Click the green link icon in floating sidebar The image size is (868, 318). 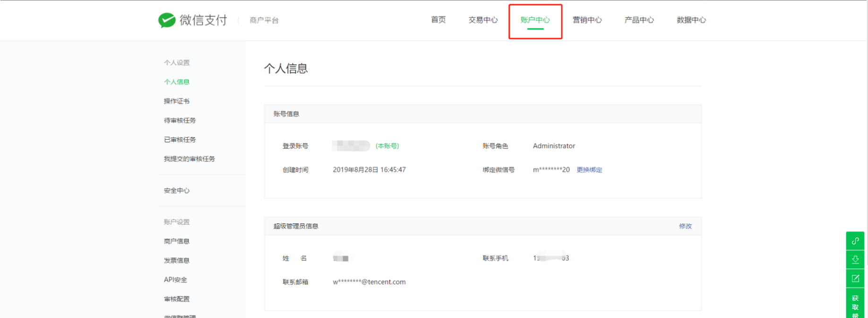[x=855, y=241]
